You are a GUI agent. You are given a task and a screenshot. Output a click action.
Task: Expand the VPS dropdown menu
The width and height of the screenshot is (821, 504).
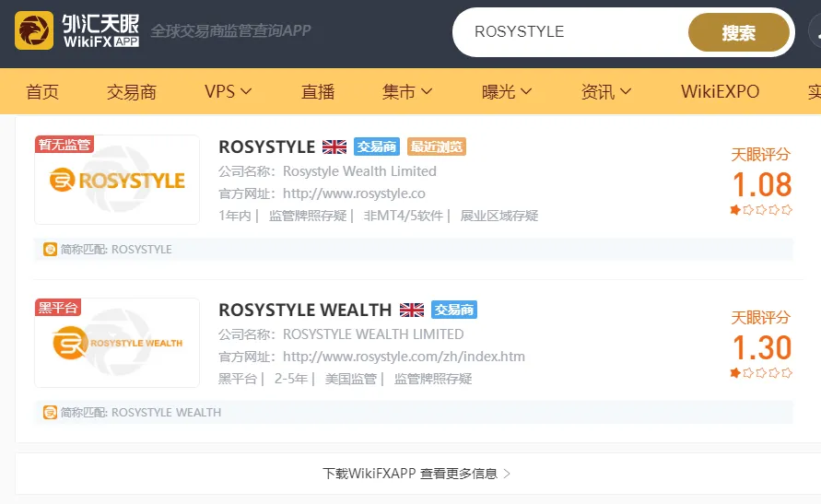coord(228,91)
